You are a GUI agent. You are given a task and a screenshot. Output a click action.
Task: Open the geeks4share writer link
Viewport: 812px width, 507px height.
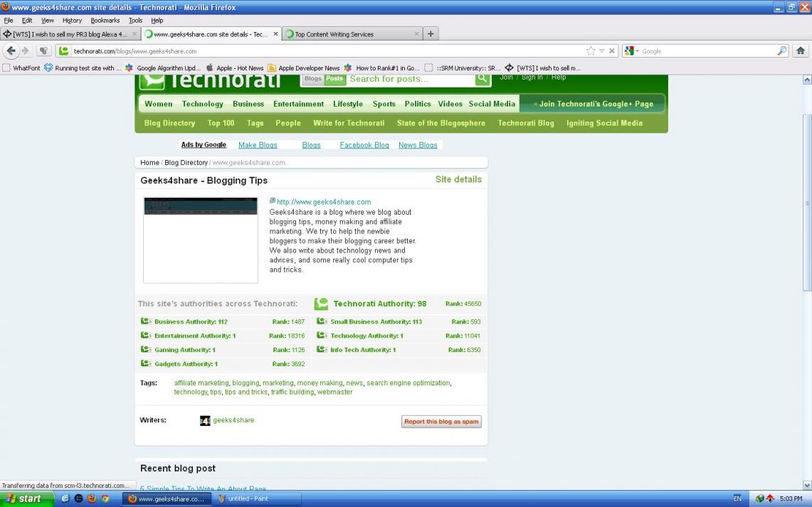(x=233, y=420)
